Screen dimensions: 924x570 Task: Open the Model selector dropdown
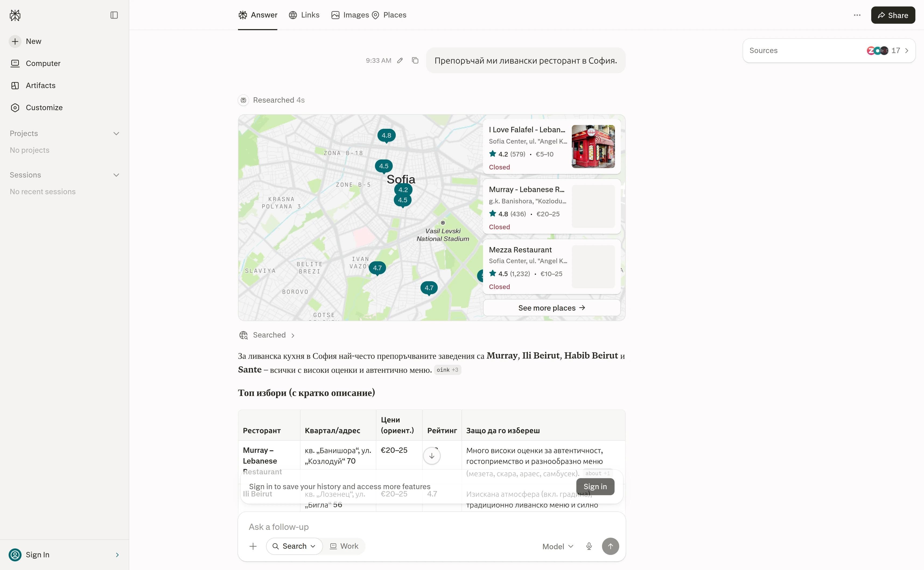(558, 547)
